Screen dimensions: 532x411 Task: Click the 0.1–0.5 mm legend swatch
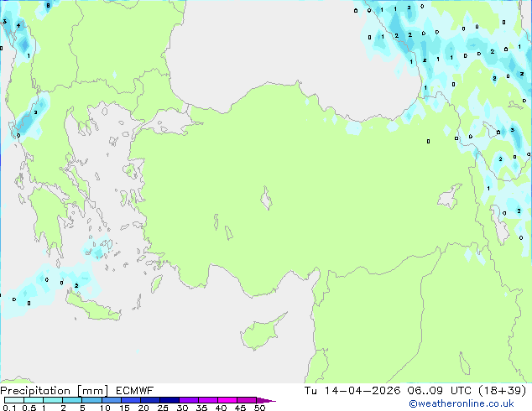[14, 400]
